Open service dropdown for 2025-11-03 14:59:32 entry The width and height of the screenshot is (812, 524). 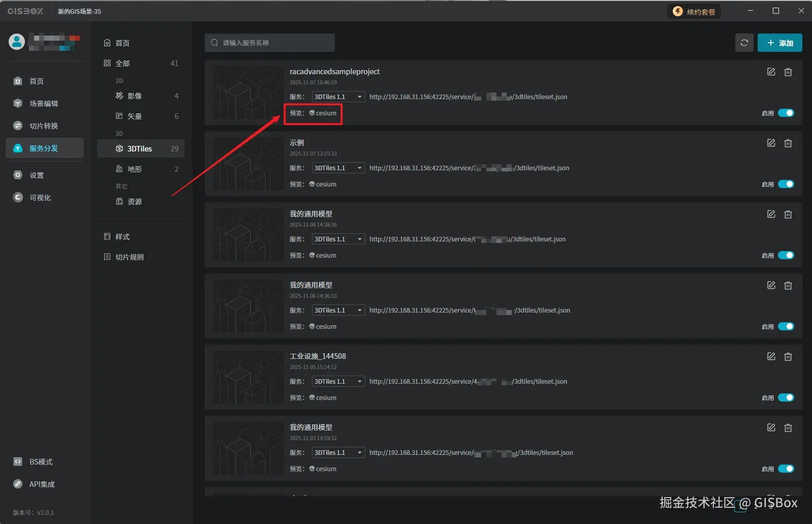(338, 452)
